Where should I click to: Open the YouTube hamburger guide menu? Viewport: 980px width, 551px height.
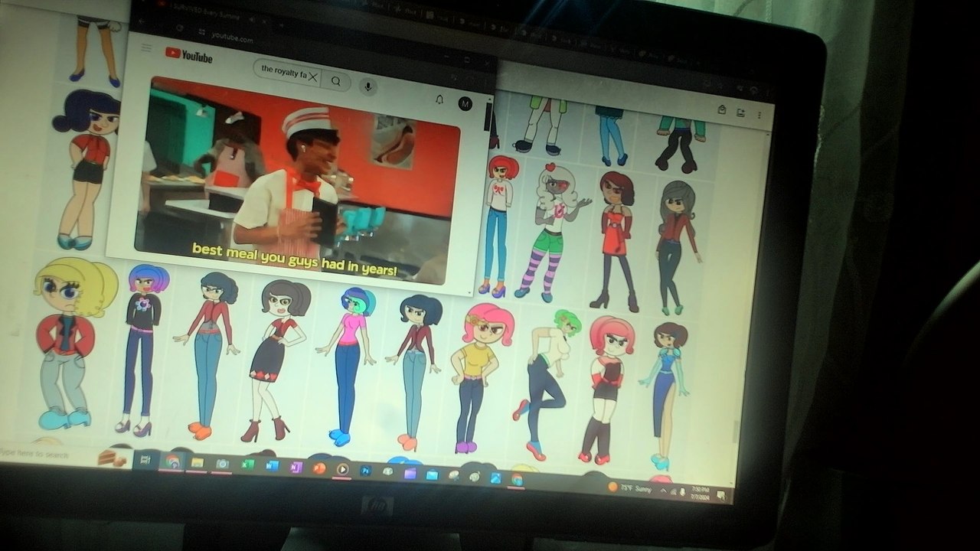point(146,48)
